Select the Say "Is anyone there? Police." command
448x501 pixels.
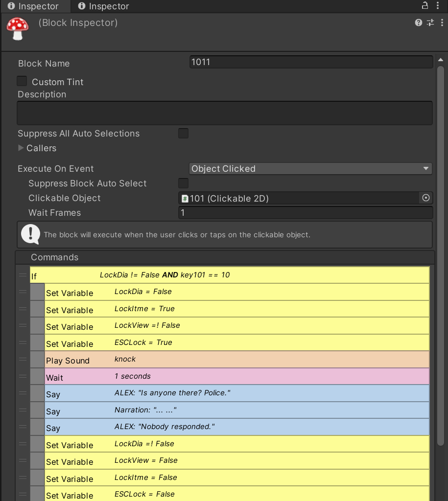click(x=236, y=393)
